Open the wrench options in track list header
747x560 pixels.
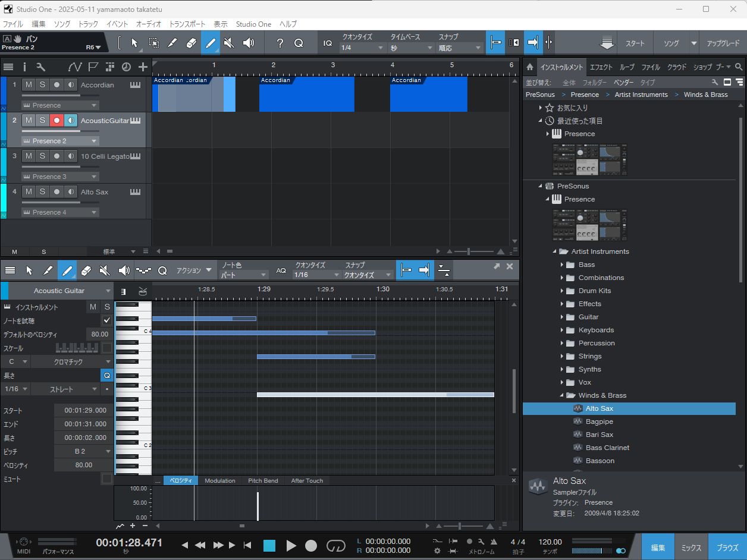pyautogui.click(x=40, y=67)
